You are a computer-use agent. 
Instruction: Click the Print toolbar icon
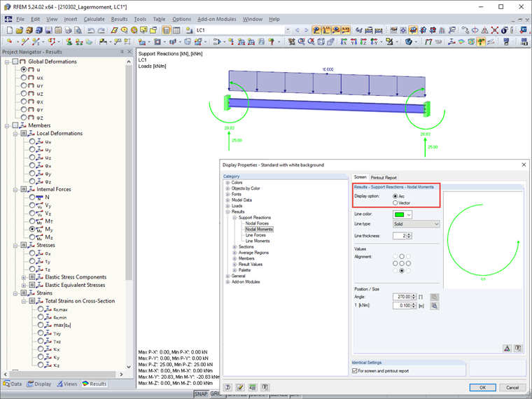pyautogui.click(x=68, y=30)
